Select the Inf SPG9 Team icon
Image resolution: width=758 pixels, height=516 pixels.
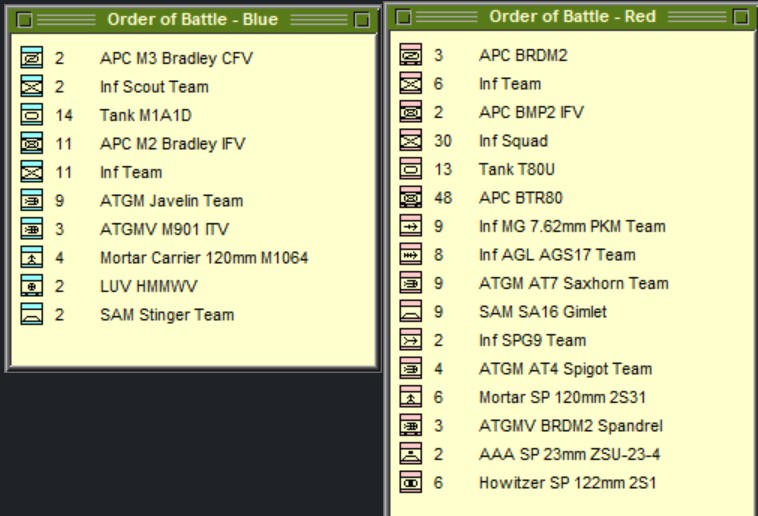click(410, 340)
